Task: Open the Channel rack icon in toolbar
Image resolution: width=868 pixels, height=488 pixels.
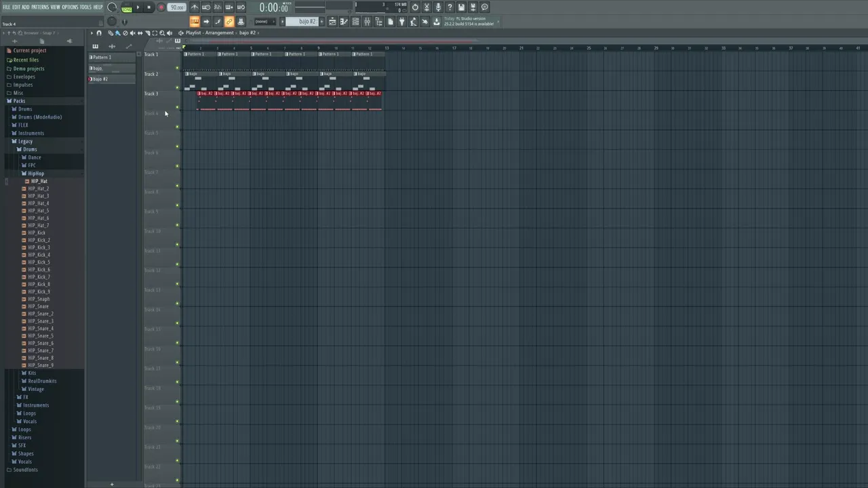Action: pos(355,22)
